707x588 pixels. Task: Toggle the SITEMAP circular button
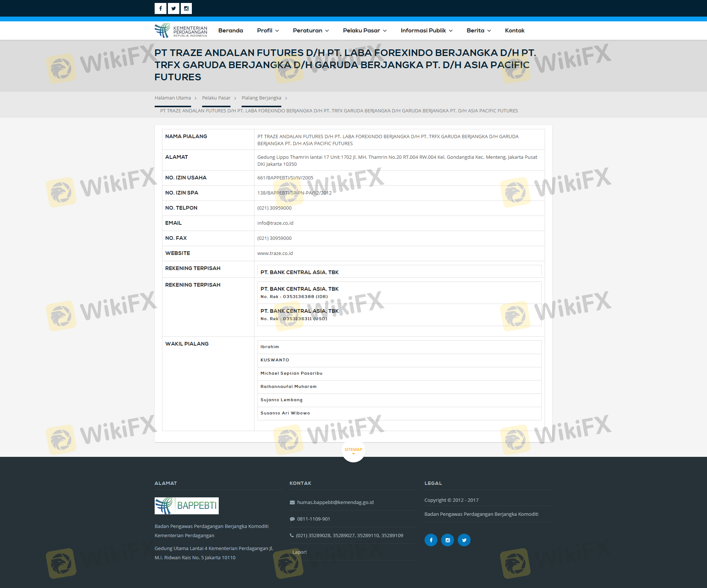tap(353, 450)
